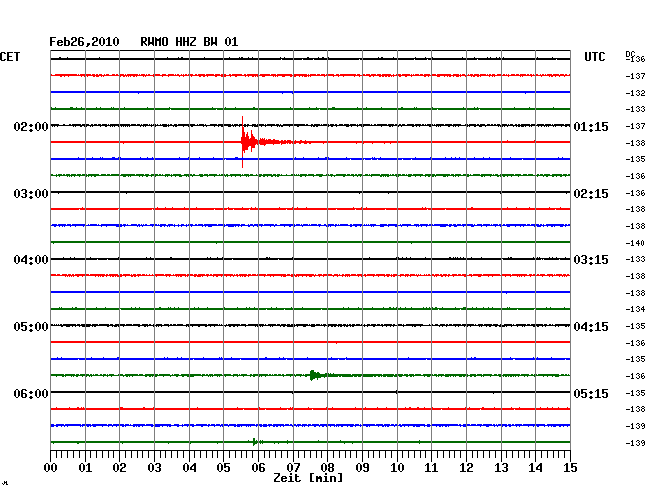650x494 pixels.
Task: Select minute 12 on the time axis
Action: tap(466, 467)
